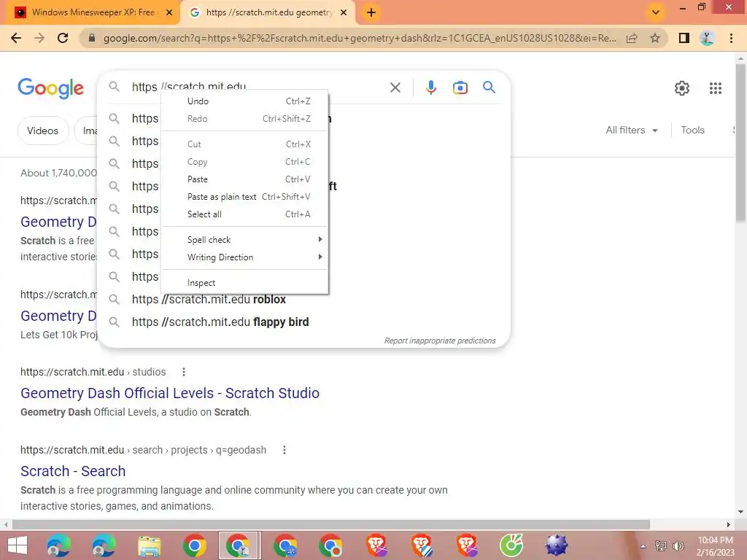This screenshot has width=747, height=560.
Task: Click the Tools button
Action: click(x=692, y=130)
